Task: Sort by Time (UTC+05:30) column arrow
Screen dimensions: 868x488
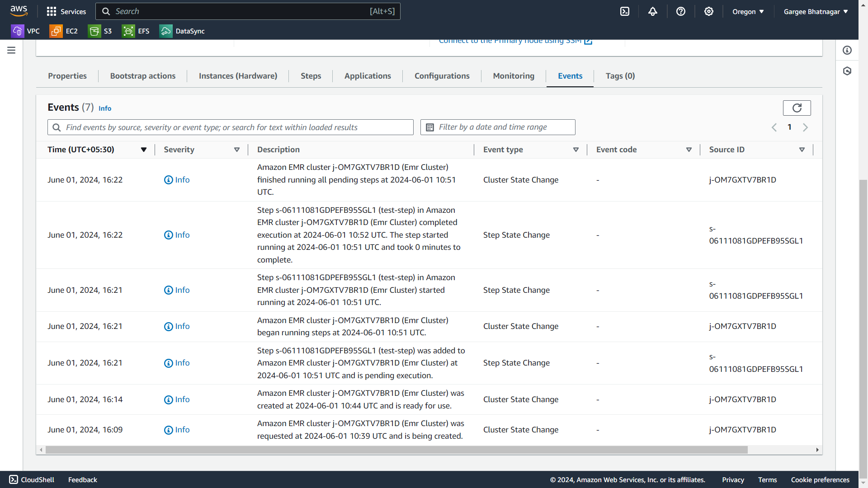Action: pos(144,150)
